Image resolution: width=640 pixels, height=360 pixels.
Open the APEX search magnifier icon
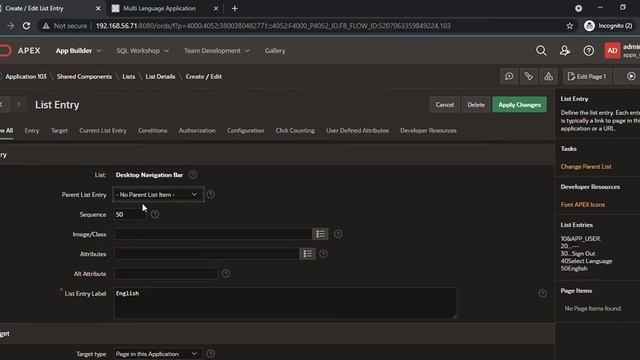click(541, 51)
